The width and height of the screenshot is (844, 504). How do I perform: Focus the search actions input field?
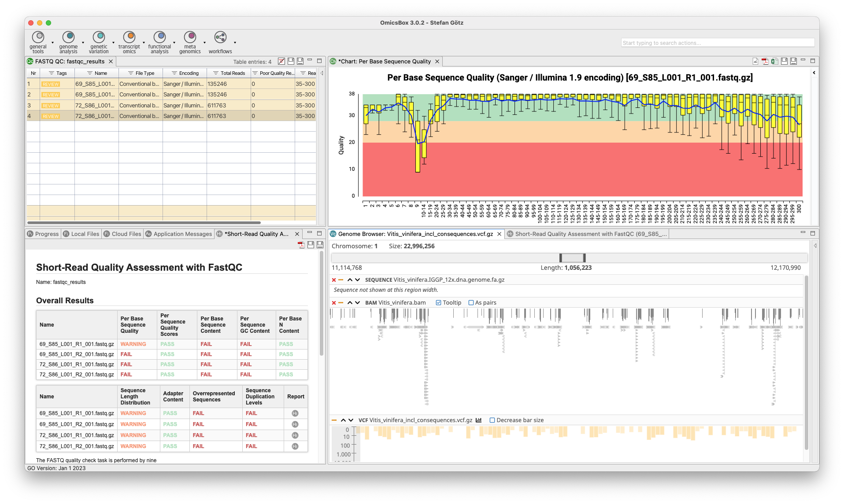pos(717,43)
